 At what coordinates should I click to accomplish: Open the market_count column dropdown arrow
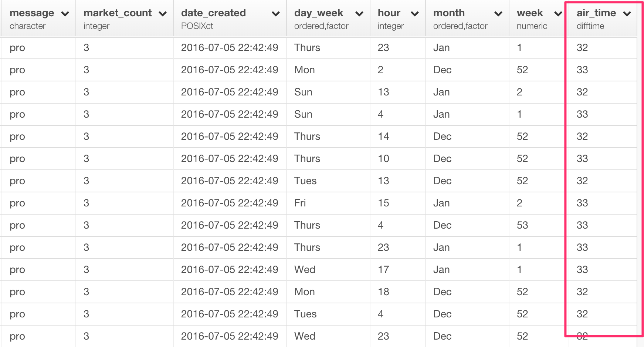tap(162, 14)
